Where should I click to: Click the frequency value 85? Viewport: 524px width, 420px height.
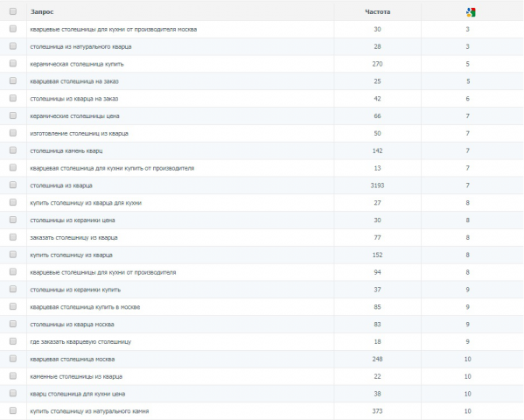click(377, 307)
